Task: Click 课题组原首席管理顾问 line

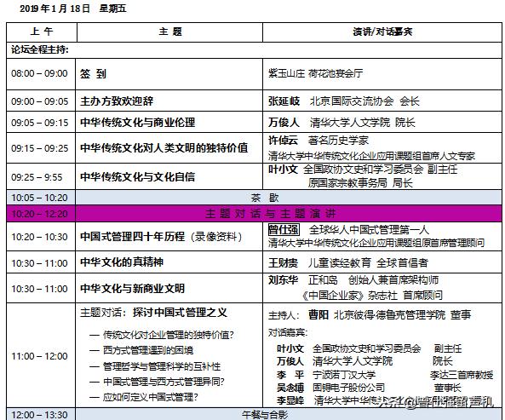Action: 376,243
